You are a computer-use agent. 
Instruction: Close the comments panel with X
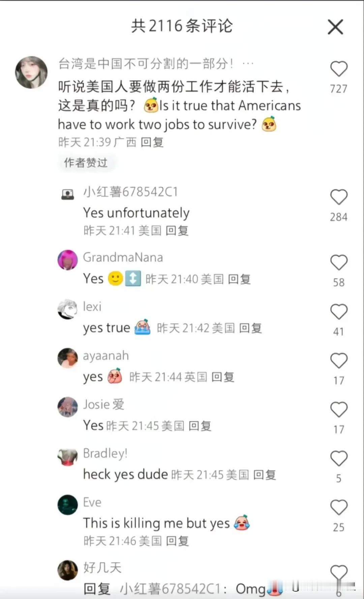point(335,27)
